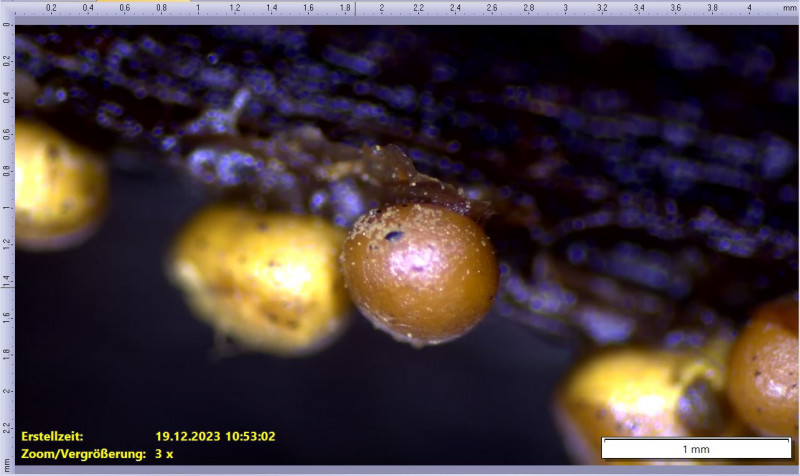
Task: Click the timestamp 19.12.2023 10:53:02
Action: [x=215, y=436]
